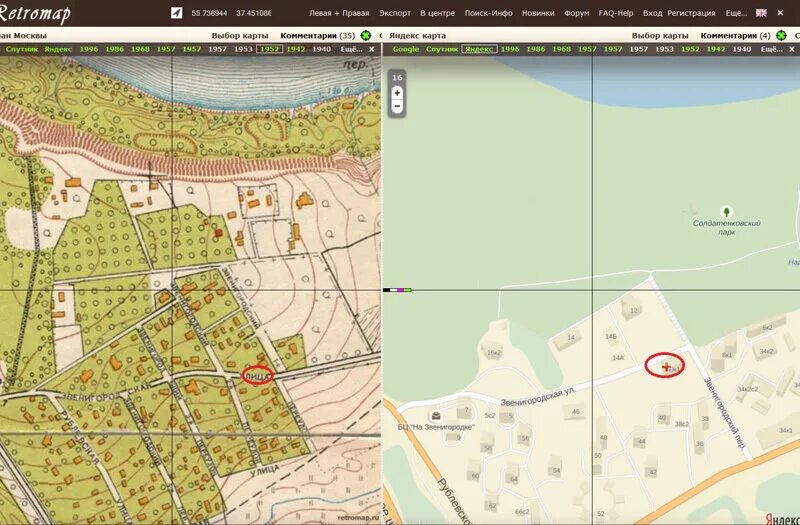Select 1942 map in left panel
The height and width of the screenshot is (525, 800).
point(295,49)
